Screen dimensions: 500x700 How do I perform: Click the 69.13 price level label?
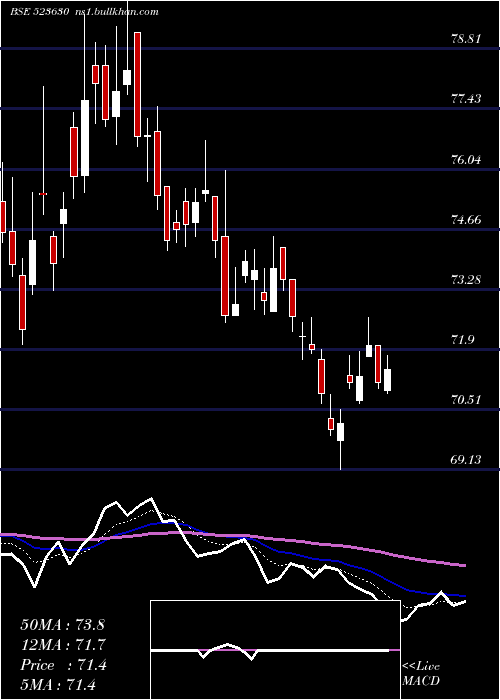(466, 460)
